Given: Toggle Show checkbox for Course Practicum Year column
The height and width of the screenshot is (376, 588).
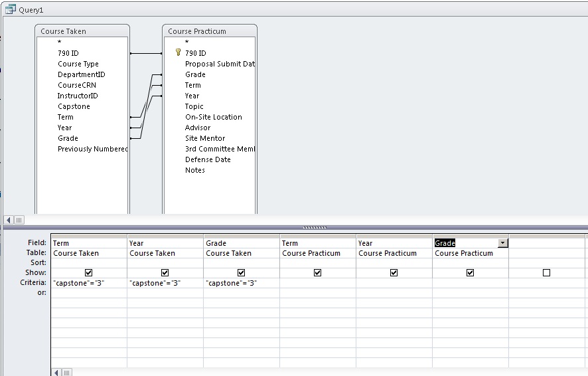Looking at the screenshot, I should click(x=394, y=272).
